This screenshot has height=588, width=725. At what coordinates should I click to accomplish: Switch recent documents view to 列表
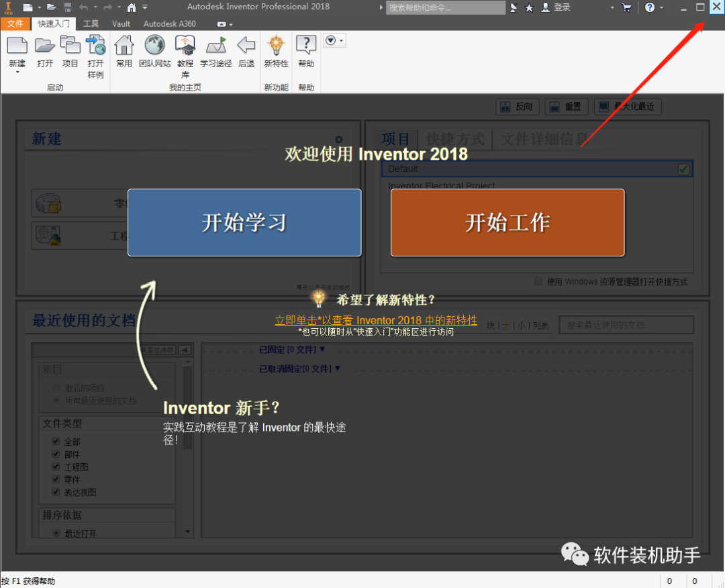(x=540, y=326)
